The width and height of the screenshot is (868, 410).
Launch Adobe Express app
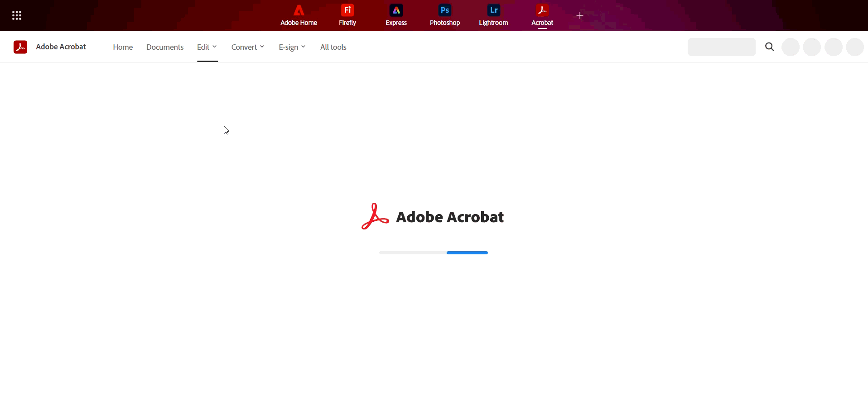[x=396, y=15]
